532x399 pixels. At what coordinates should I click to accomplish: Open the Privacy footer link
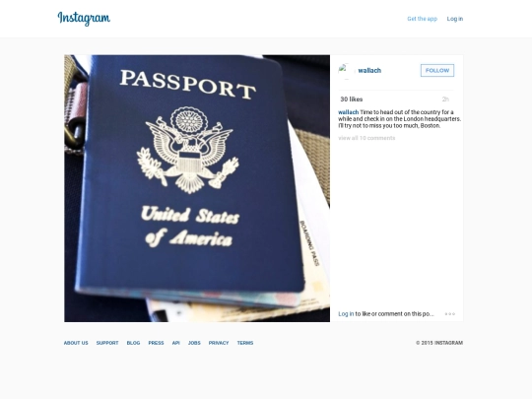point(219,343)
